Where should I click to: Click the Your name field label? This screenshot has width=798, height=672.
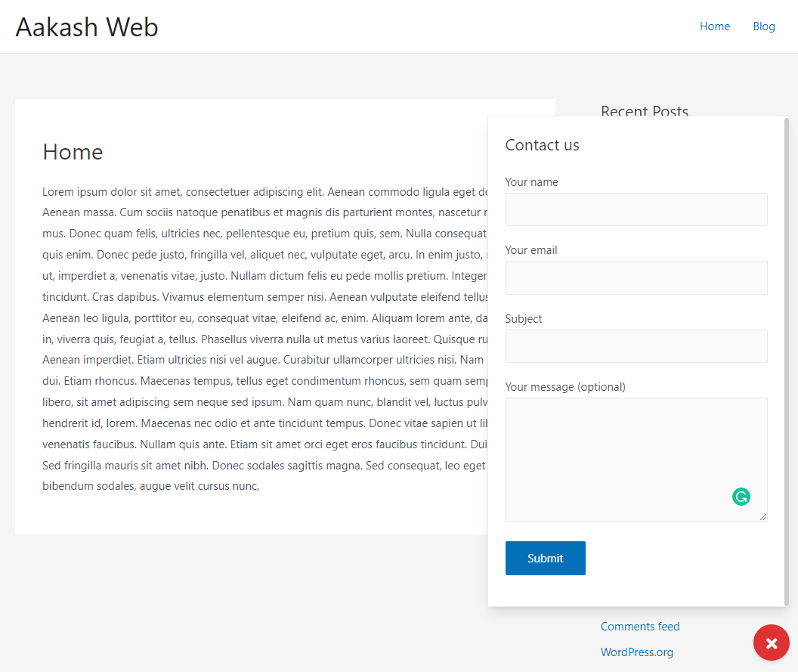click(531, 181)
